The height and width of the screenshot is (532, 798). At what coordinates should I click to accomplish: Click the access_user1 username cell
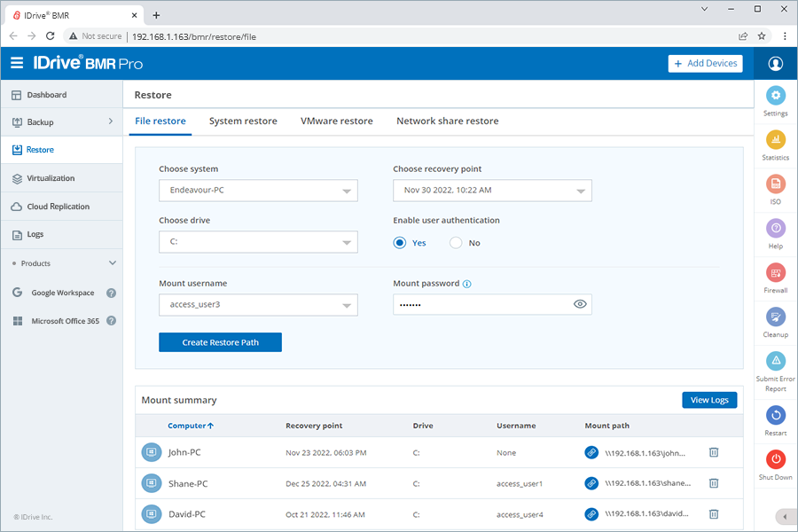[520, 483]
